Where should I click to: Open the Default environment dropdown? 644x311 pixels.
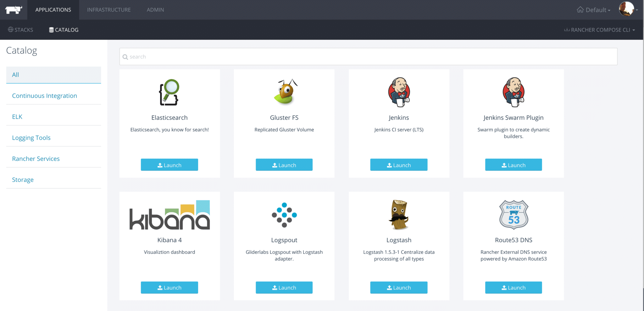pyautogui.click(x=593, y=10)
